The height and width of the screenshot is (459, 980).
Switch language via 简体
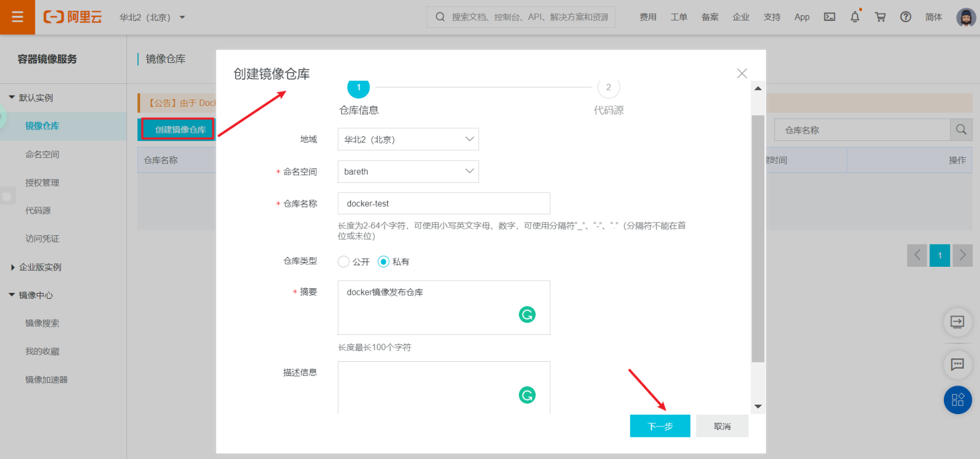[933, 17]
